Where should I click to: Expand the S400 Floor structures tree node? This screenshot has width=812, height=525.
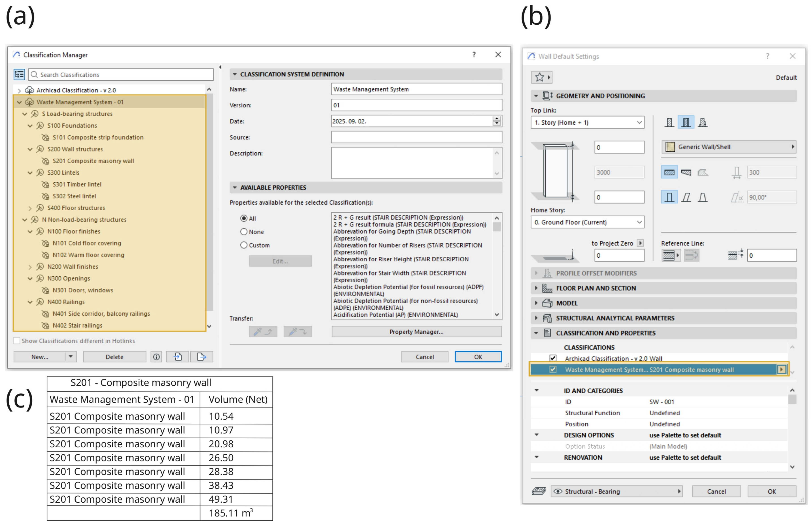click(30, 208)
